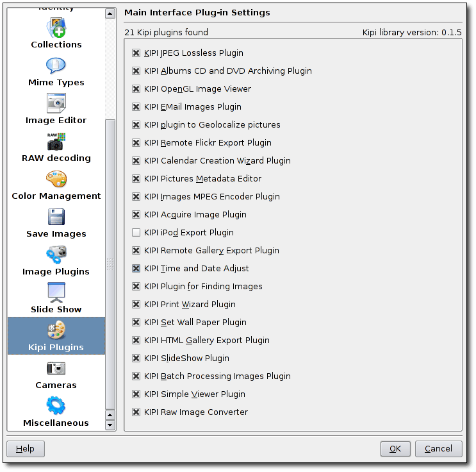Open the Help button

[x=26, y=449]
